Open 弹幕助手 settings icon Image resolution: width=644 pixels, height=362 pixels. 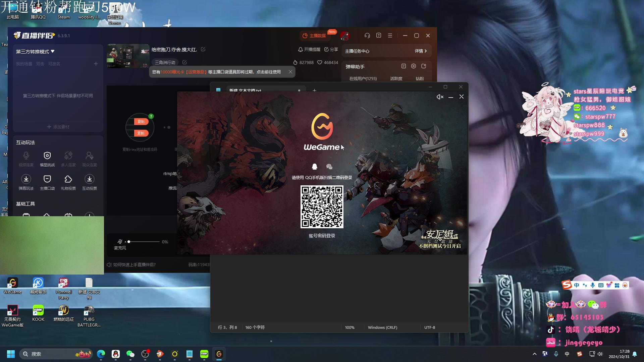coord(414,66)
